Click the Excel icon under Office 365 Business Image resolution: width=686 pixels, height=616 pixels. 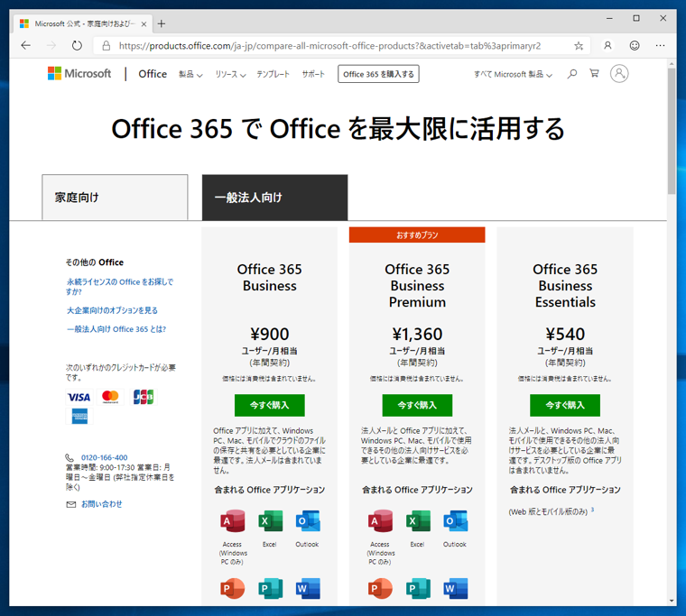click(x=270, y=520)
